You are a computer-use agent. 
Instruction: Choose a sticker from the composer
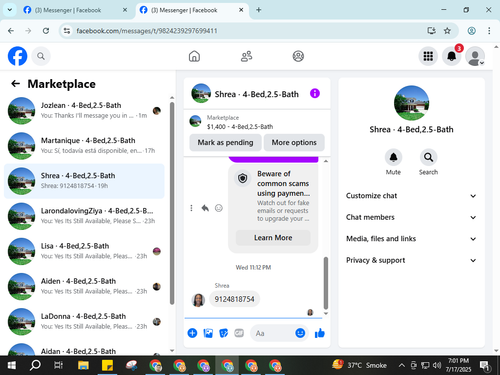pyautogui.click(x=224, y=333)
